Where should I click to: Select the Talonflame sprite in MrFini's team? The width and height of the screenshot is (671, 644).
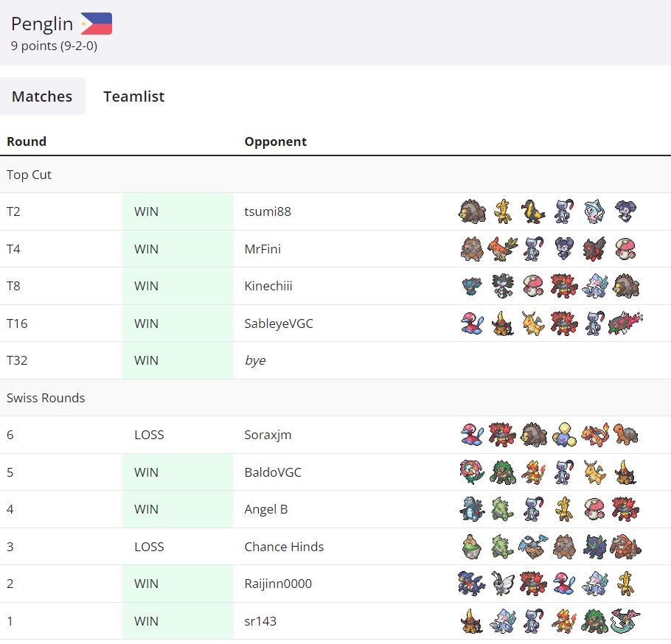click(x=502, y=248)
